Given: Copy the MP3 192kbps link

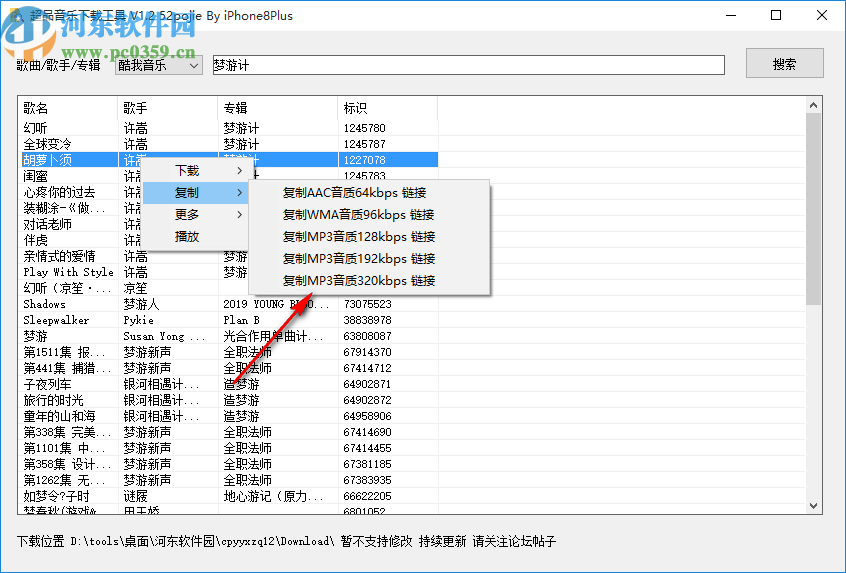Looking at the screenshot, I should pos(359,259).
